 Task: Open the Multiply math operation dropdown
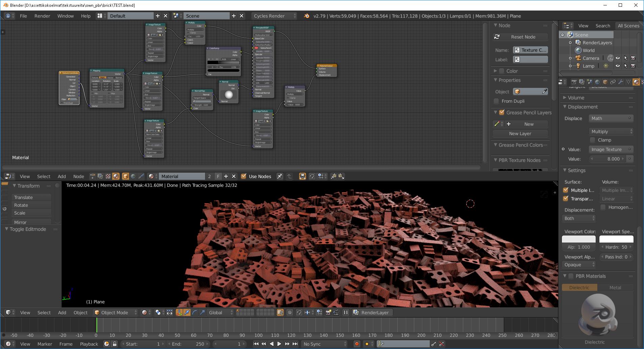point(611,131)
